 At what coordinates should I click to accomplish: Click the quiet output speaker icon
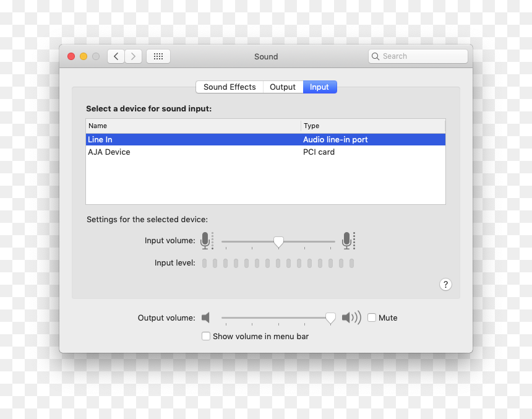(205, 318)
